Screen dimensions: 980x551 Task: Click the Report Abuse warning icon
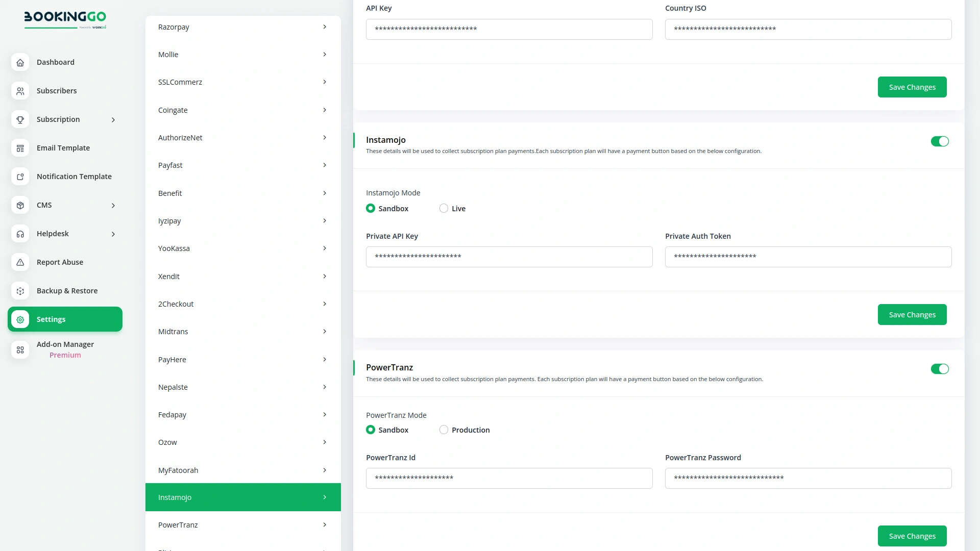[20, 262]
